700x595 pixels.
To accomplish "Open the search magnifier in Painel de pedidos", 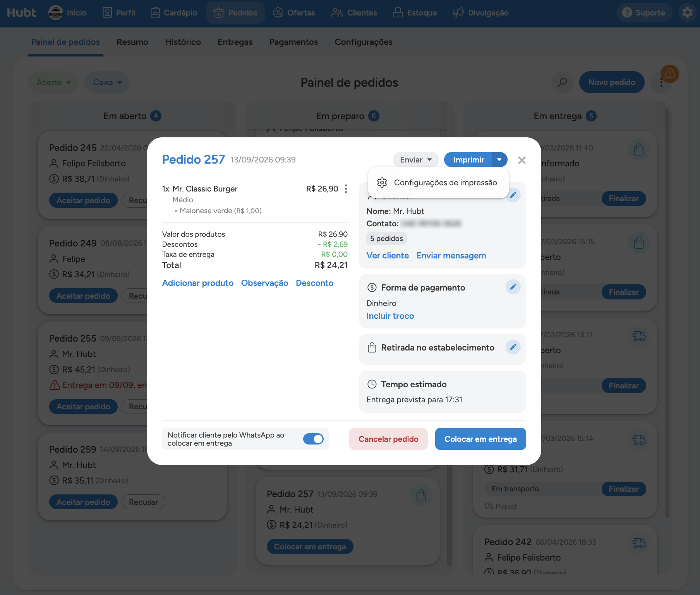I will click(562, 82).
